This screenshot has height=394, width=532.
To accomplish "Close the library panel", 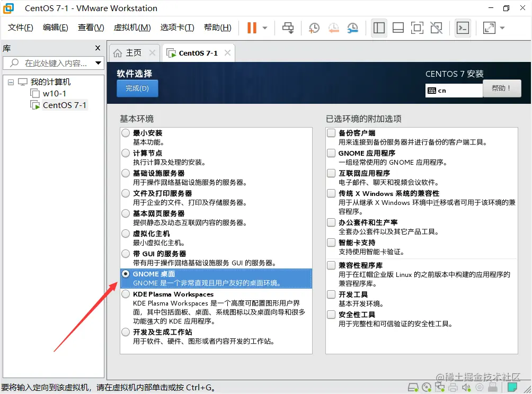I will tap(97, 48).
